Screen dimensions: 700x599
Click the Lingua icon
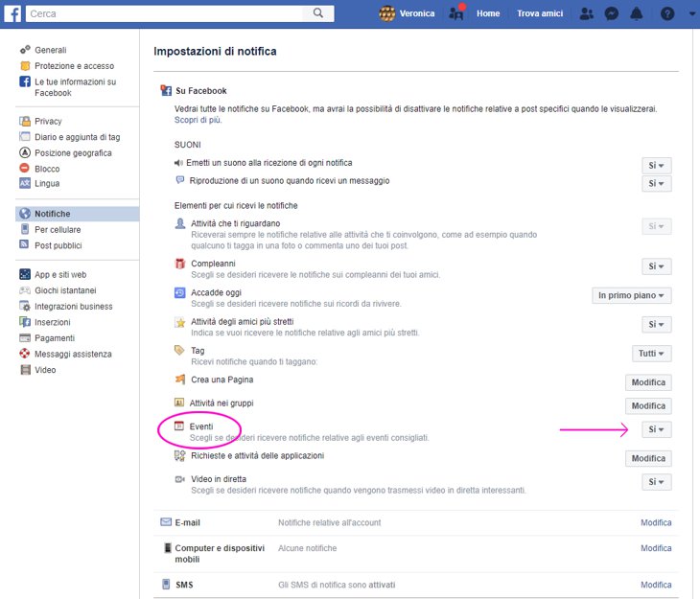coord(25,183)
